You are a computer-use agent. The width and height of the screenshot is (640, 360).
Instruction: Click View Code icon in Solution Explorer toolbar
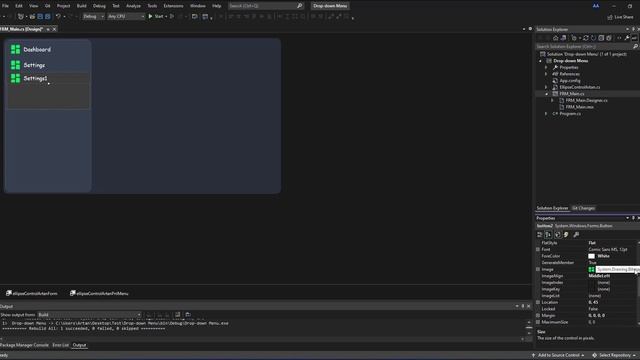click(x=619, y=38)
